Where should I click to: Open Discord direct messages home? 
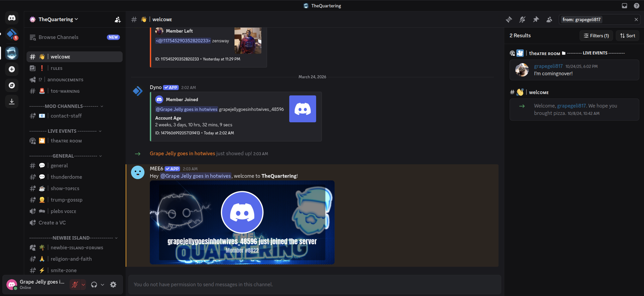12,18
